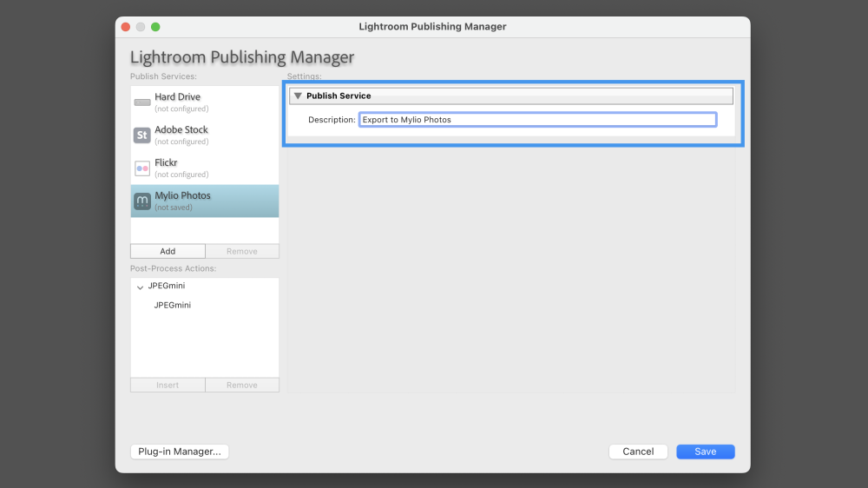The image size is (868, 488).
Task: Click the Flickr dots icon
Action: (142, 168)
